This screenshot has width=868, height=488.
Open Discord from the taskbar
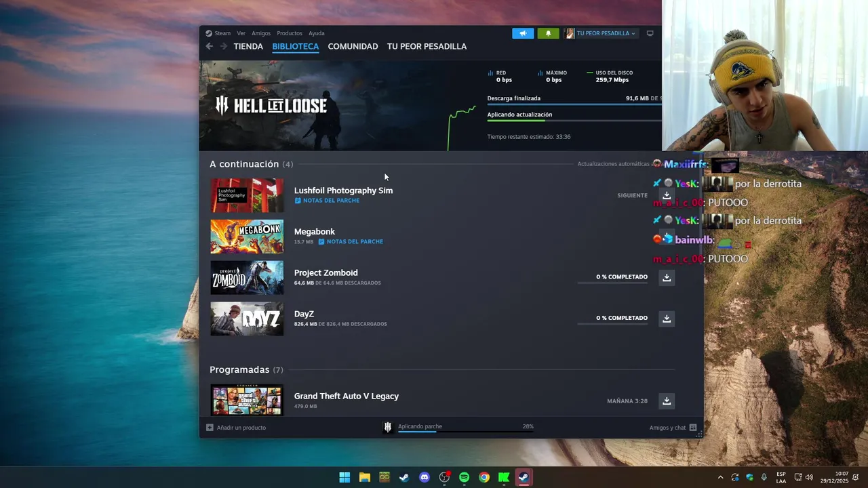pos(425,477)
